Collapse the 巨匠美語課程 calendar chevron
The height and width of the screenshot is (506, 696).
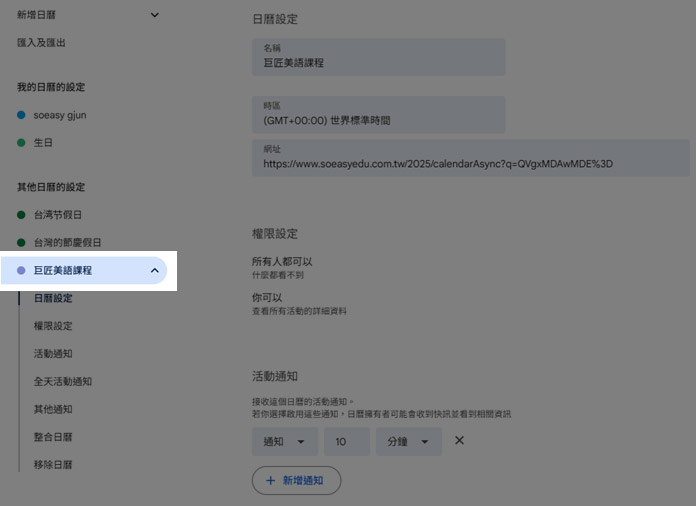tap(154, 271)
